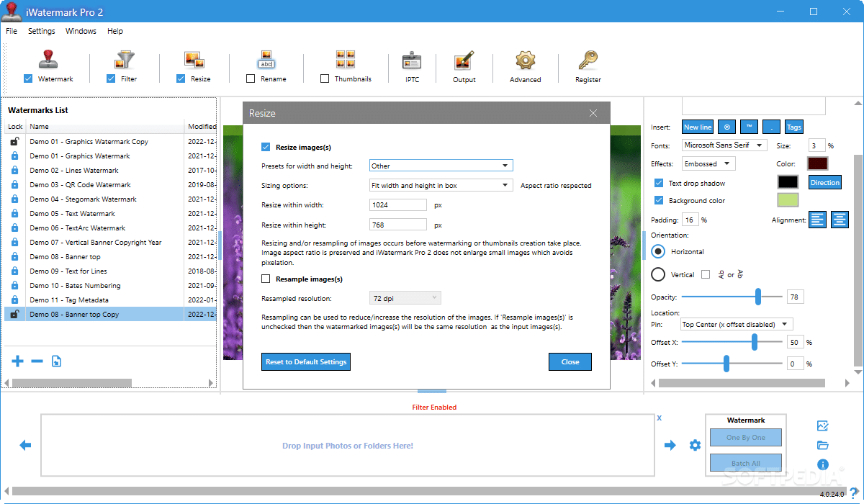Viewport: 864px width, 504px height.
Task: Open the Effects Embossed dropdown
Action: pyautogui.click(x=708, y=163)
